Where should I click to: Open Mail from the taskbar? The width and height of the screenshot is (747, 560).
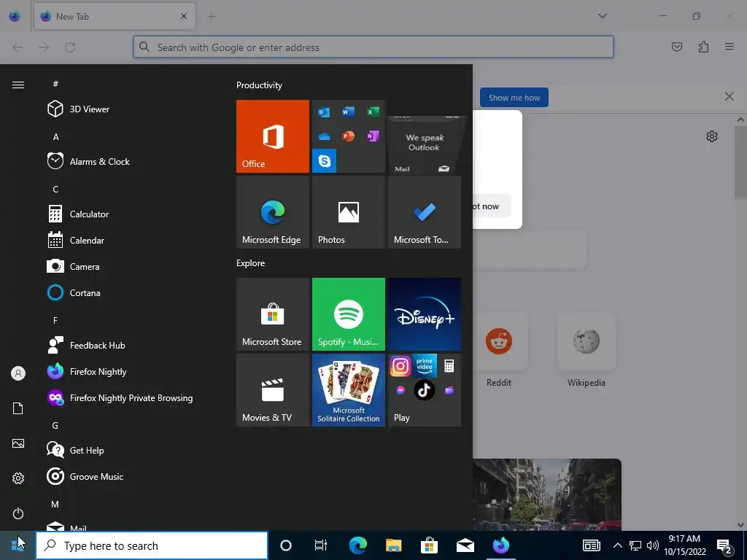[x=465, y=545]
